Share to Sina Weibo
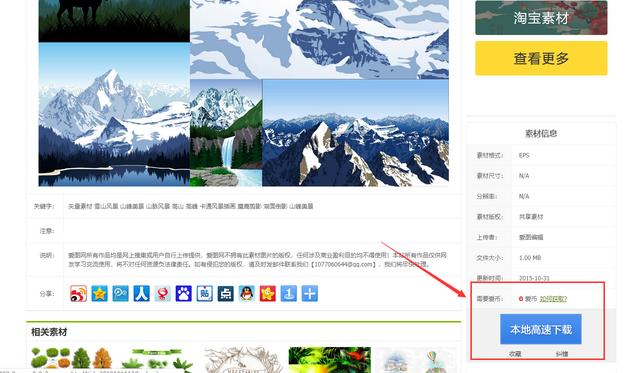Screen dimensions: 640x373 click(78, 293)
